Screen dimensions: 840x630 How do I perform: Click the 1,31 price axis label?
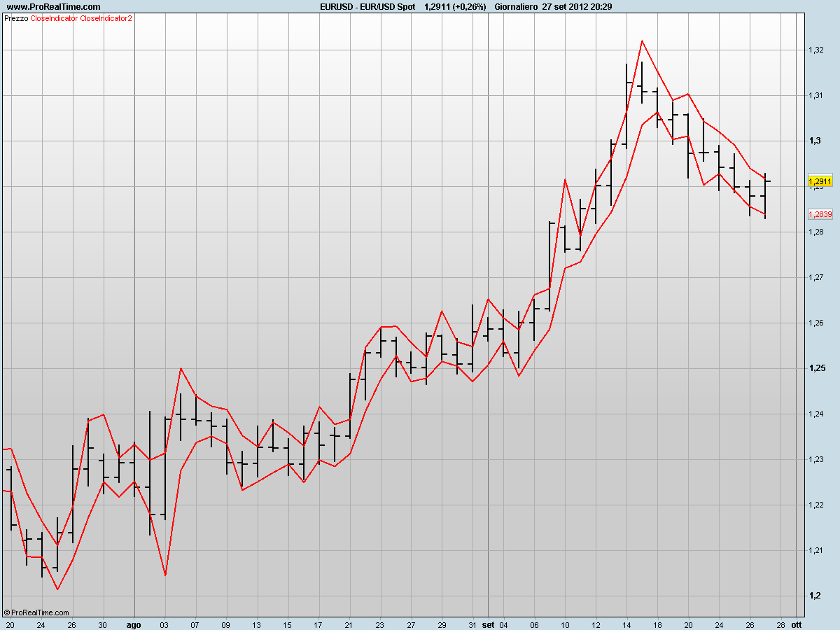point(815,95)
